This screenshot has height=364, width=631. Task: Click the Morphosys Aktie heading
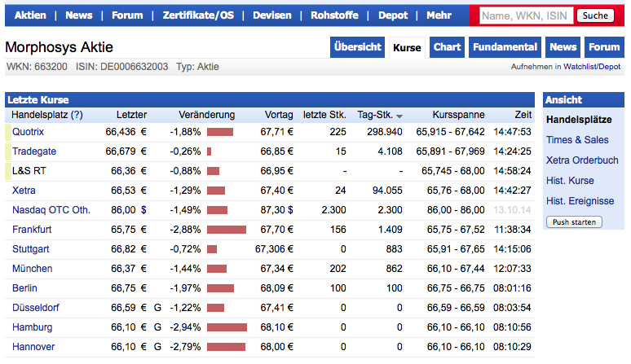60,47
